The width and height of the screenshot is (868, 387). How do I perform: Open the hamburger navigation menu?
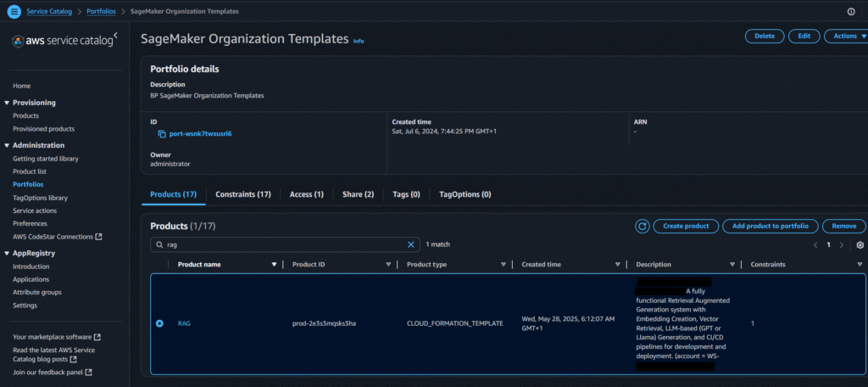coord(13,11)
